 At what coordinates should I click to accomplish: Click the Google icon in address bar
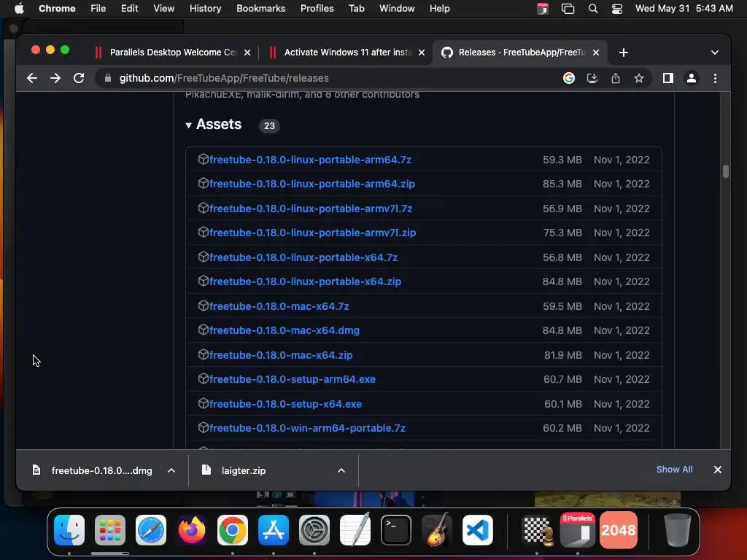pos(568,78)
